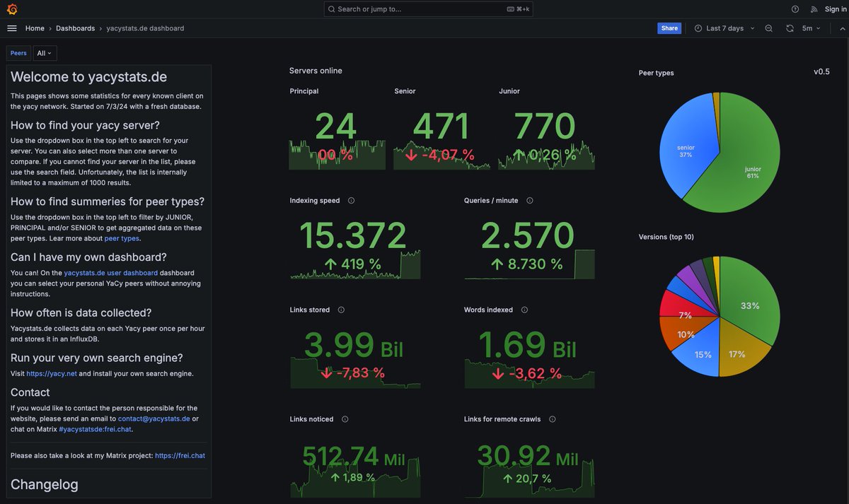Open the Words indexed panel info tooltip icon
The height and width of the screenshot is (504, 849).
524,309
